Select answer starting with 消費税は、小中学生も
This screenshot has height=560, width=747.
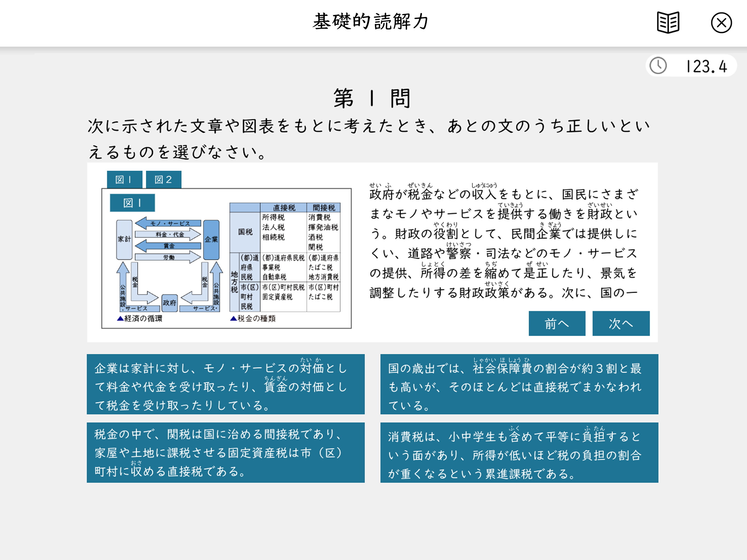click(x=519, y=452)
